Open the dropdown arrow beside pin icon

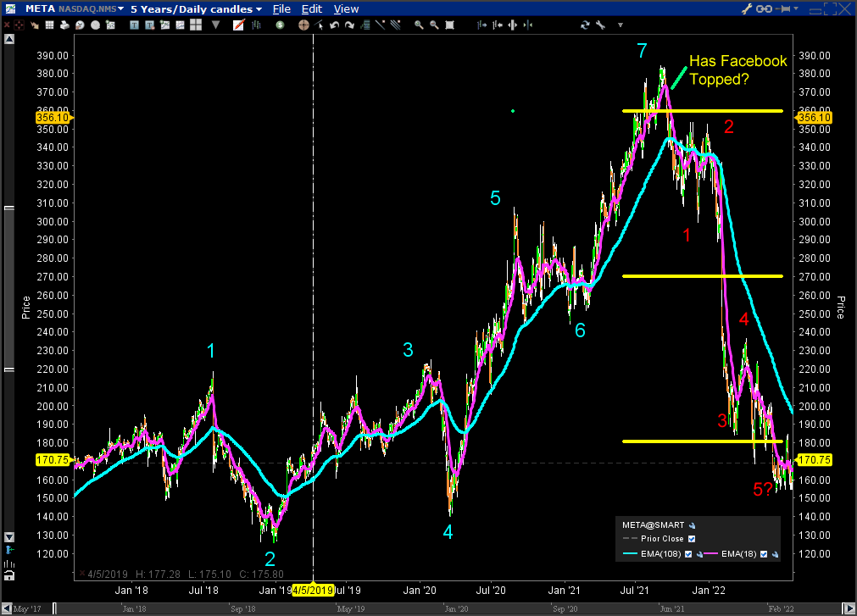(796, 8)
